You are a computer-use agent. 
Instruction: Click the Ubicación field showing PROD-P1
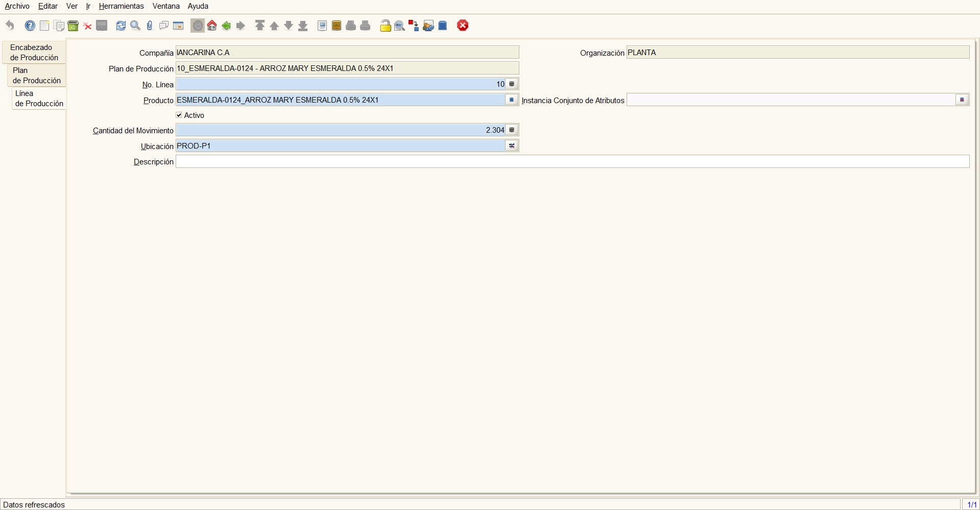click(x=341, y=146)
